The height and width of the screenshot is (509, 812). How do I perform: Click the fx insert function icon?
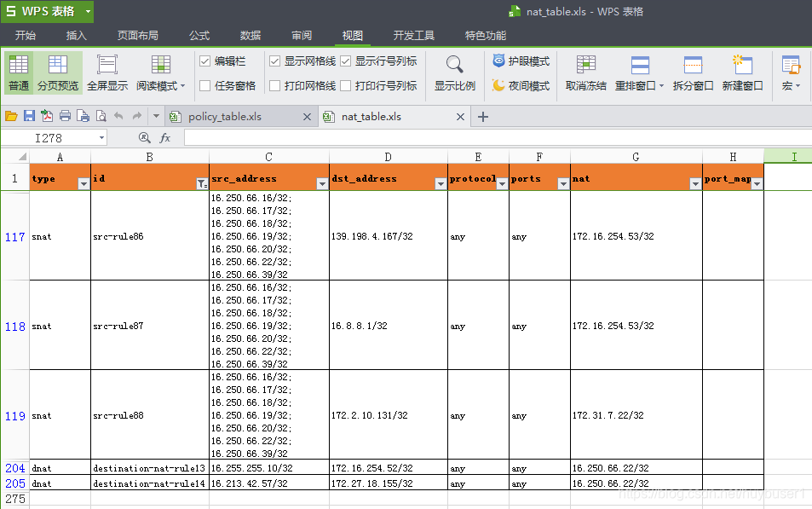pos(164,138)
